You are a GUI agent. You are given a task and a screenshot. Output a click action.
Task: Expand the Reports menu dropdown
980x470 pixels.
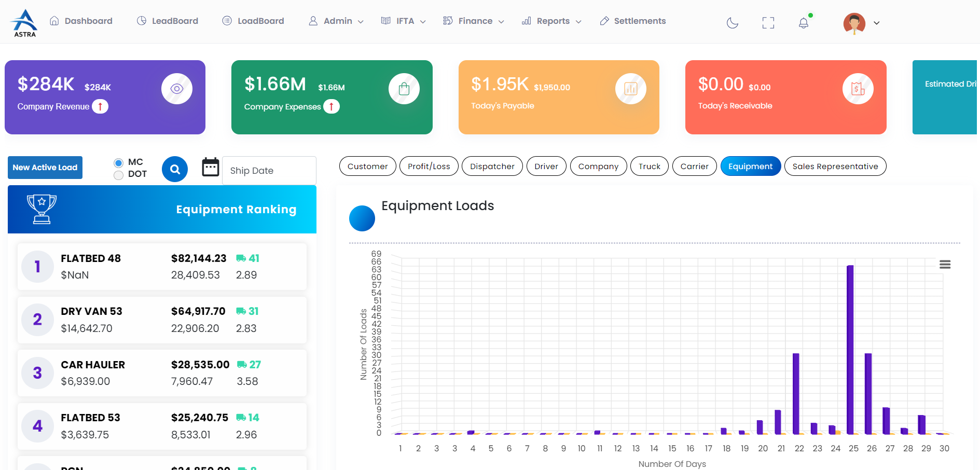pyautogui.click(x=551, y=21)
